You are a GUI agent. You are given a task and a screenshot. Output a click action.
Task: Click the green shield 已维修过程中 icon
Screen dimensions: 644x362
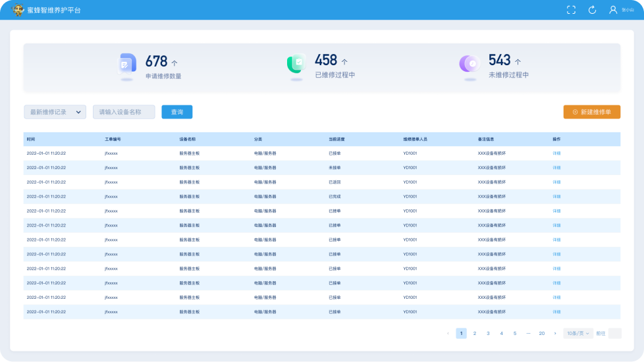[296, 63]
